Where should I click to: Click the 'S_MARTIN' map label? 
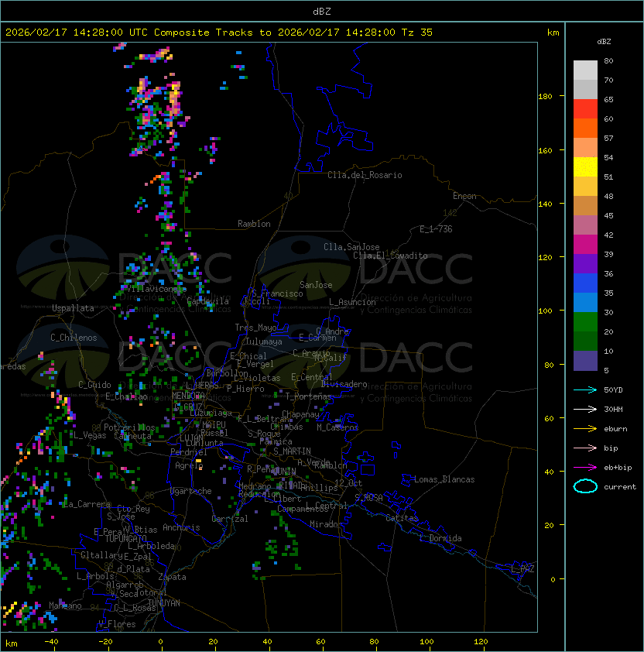point(292,451)
